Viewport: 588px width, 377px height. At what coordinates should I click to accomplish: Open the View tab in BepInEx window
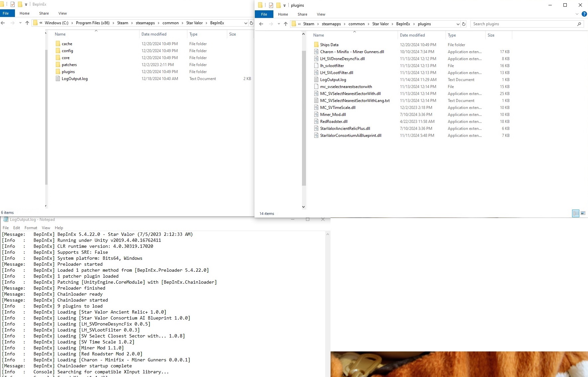(x=62, y=13)
